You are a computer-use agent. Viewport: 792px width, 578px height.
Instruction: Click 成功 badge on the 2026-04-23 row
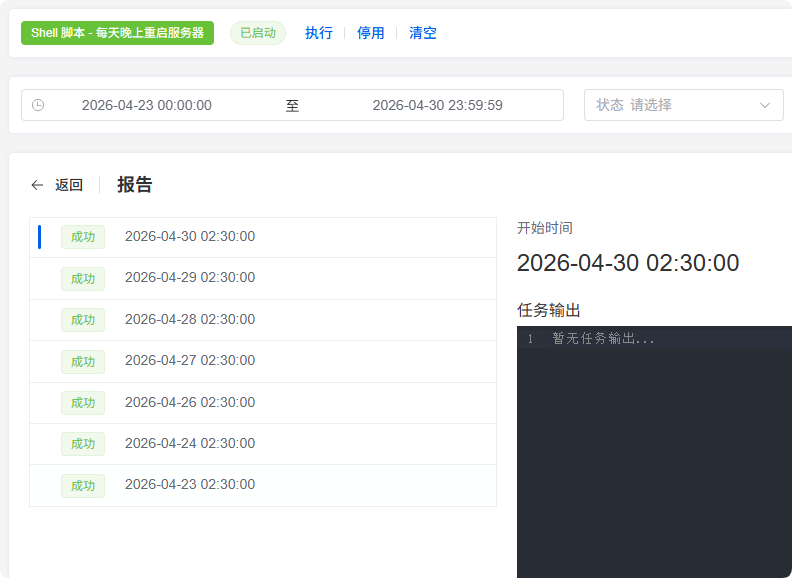tap(83, 486)
